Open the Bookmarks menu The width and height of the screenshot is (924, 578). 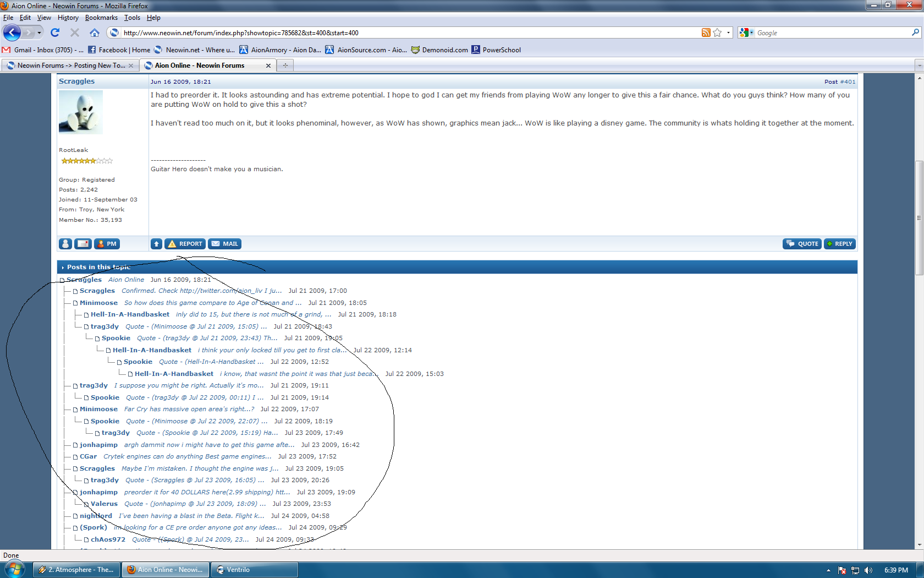coord(101,18)
